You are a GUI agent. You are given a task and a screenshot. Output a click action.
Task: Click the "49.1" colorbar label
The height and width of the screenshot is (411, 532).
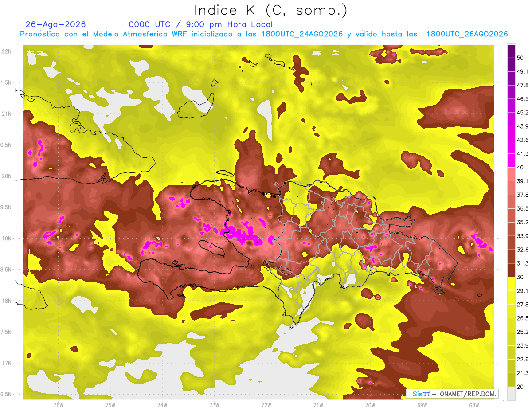point(523,71)
